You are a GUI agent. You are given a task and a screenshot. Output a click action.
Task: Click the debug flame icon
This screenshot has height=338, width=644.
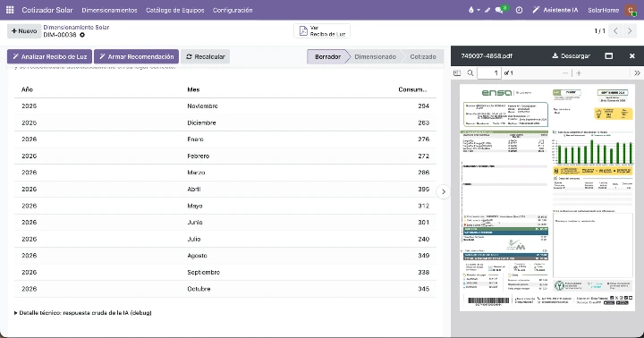(x=471, y=10)
